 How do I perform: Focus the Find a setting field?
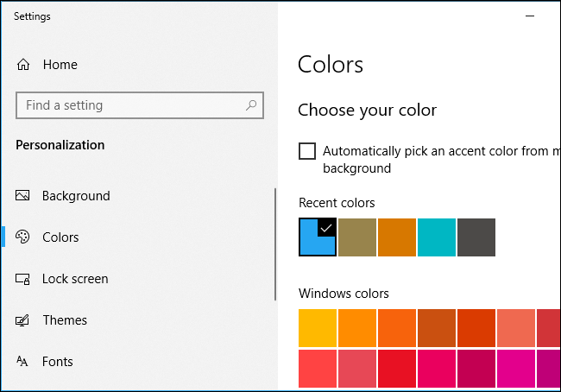tap(140, 105)
